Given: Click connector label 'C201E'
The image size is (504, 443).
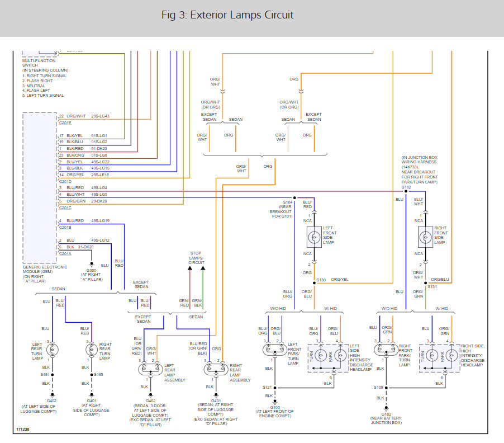Looking at the screenshot, I should [x=65, y=123].
